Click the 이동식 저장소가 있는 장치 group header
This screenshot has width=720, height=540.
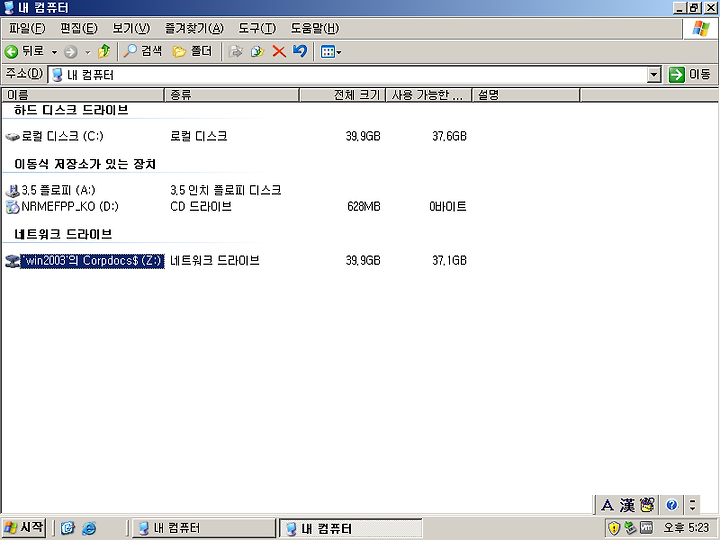85,164
